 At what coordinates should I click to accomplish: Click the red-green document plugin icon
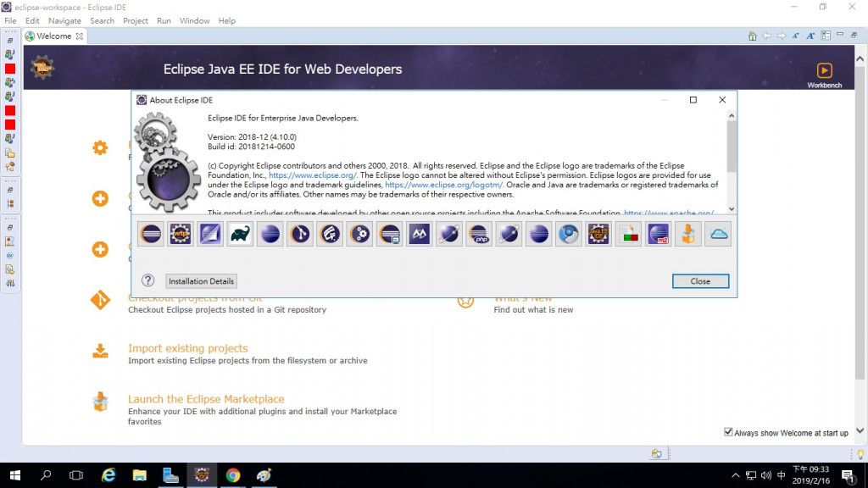click(628, 234)
